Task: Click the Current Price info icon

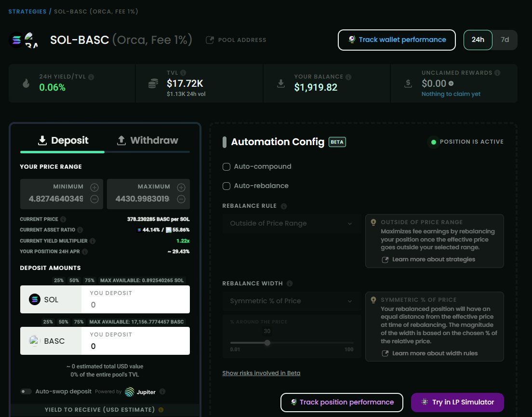Action: [63, 219]
